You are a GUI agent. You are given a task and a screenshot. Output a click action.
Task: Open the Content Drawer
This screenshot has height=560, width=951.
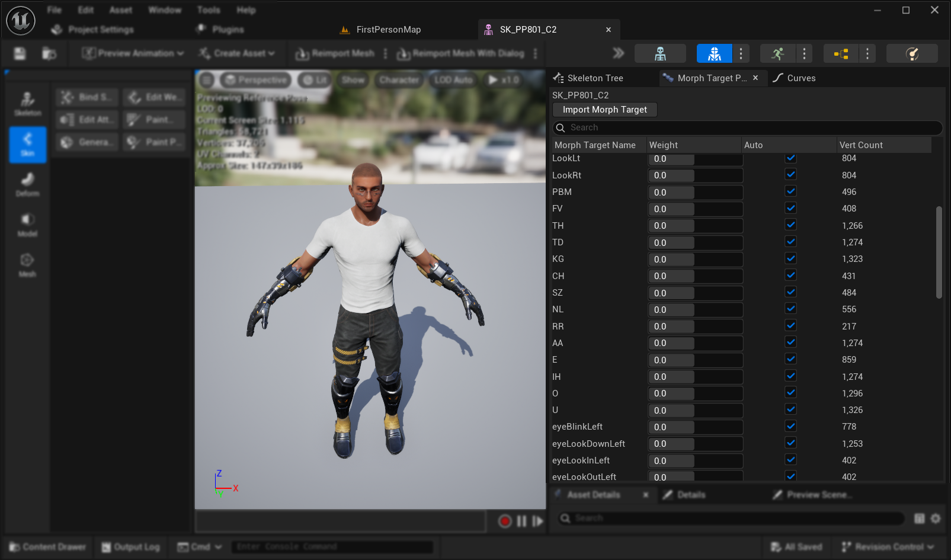pyautogui.click(x=46, y=546)
